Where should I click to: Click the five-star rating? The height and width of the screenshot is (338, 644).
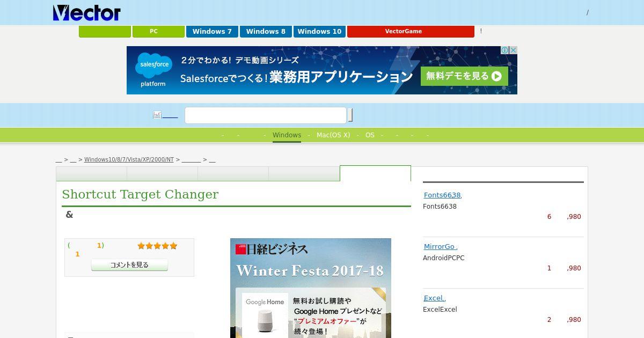(157, 246)
